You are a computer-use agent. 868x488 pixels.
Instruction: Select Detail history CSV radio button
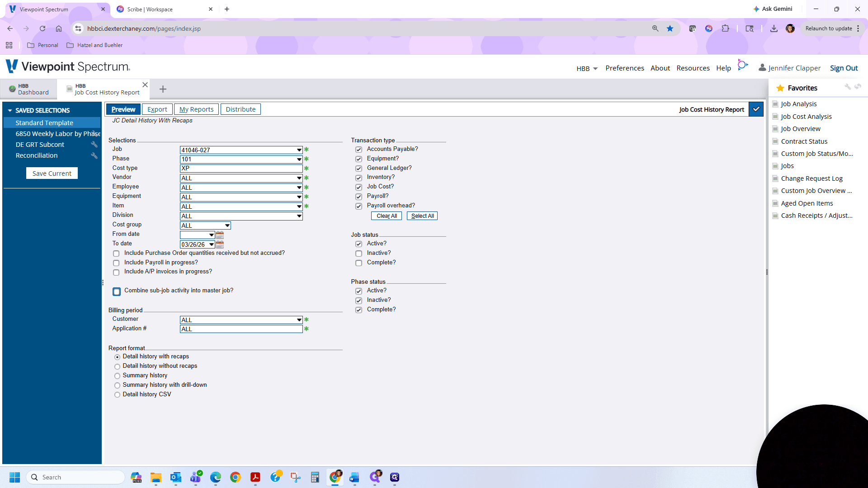[x=117, y=395]
